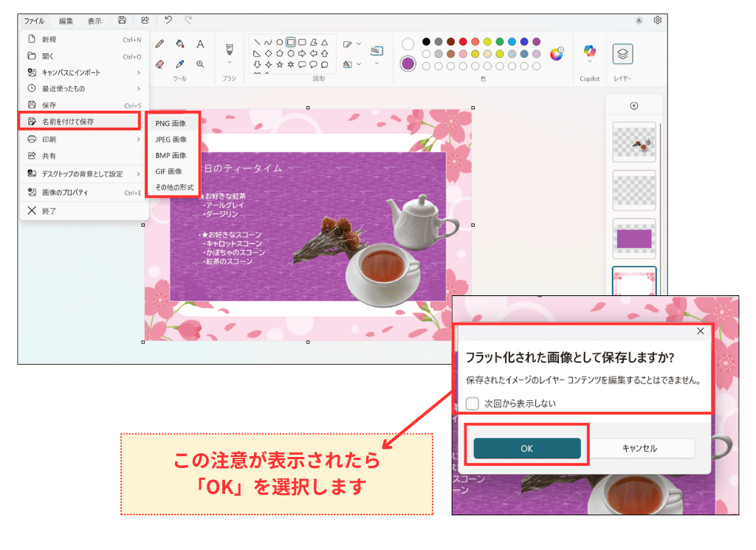This screenshot has width=756, height=550.
Task: Select the magnifier zoom tool
Action: (x=201, y=64)
